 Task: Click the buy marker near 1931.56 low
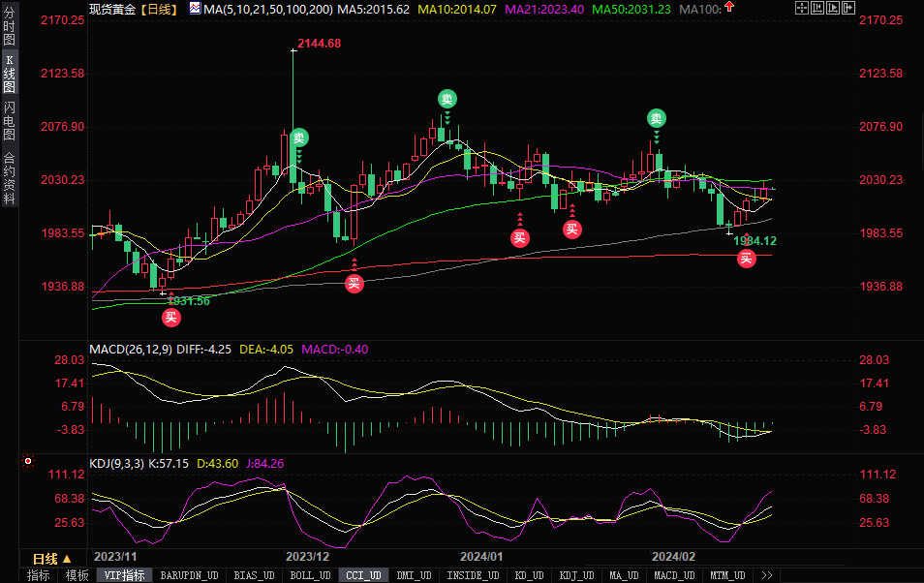[171, 316]
